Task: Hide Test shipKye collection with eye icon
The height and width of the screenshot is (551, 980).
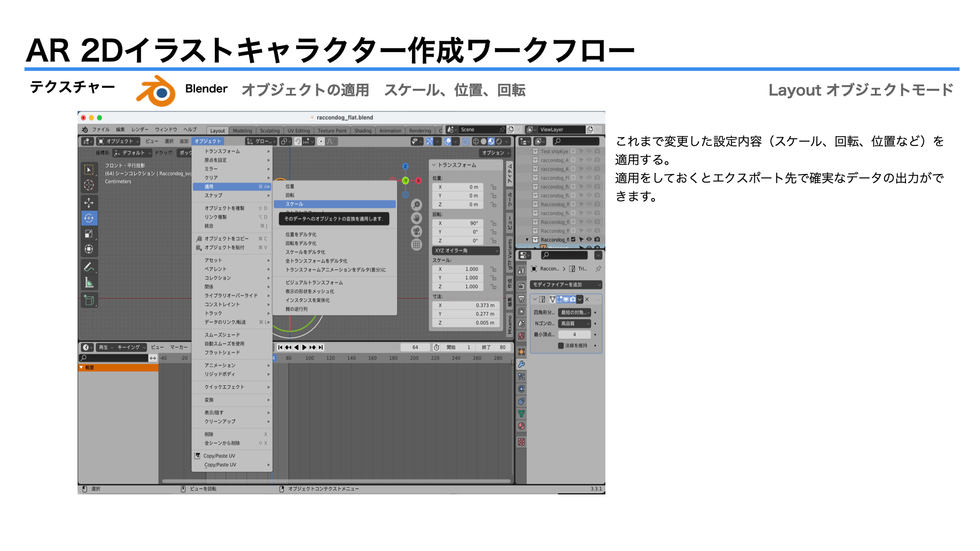Action: 589,152
